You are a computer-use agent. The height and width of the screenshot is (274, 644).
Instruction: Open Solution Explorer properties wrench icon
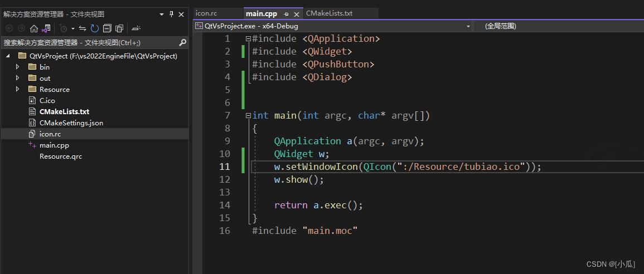(137, 28)
